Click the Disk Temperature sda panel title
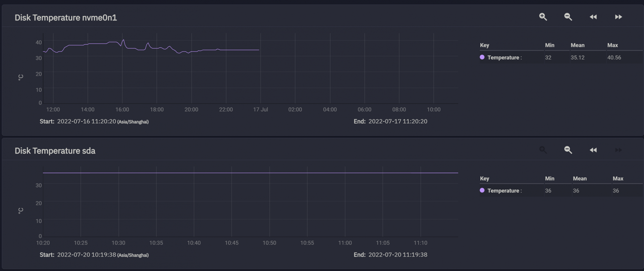 pyautogui.click(x=55, y=151)
